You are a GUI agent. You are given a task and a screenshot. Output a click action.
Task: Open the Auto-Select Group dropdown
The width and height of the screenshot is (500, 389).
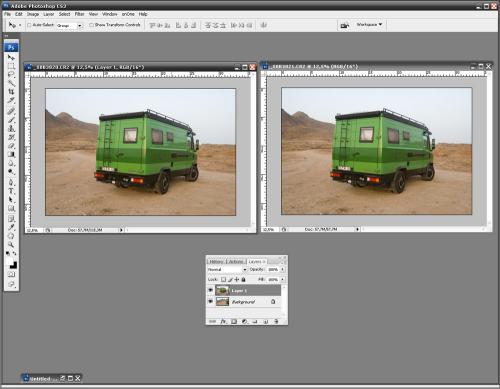click(x=69, y=25)
